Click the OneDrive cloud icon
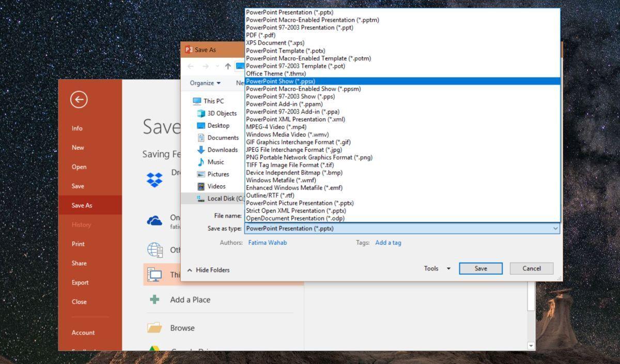Image resolution: width=620 pixels, height=364 pixels. click(154, 221)
